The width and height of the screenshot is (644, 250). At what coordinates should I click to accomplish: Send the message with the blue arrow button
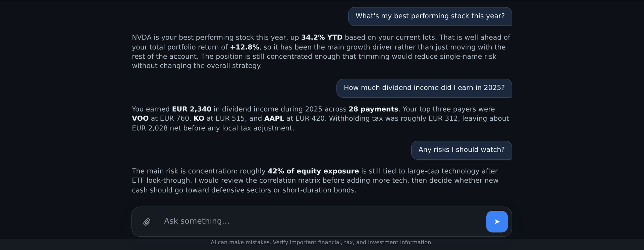[x=497, y=222]
